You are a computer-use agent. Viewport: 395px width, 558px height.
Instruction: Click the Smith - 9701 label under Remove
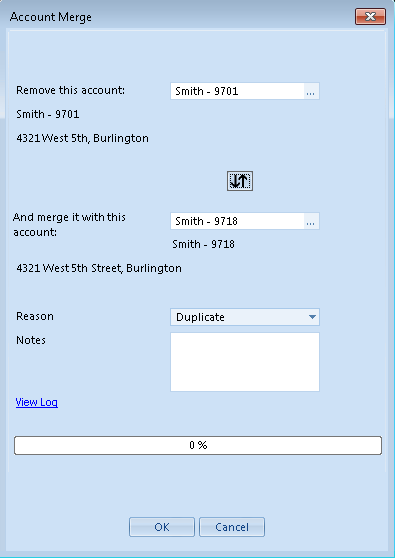click(48, 114)
